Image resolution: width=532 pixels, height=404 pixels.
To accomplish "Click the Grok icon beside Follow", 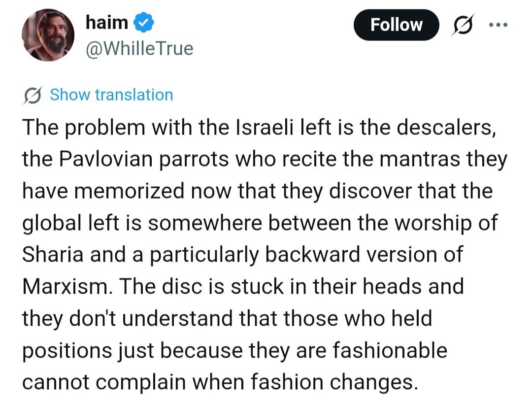I will (463, 25).
